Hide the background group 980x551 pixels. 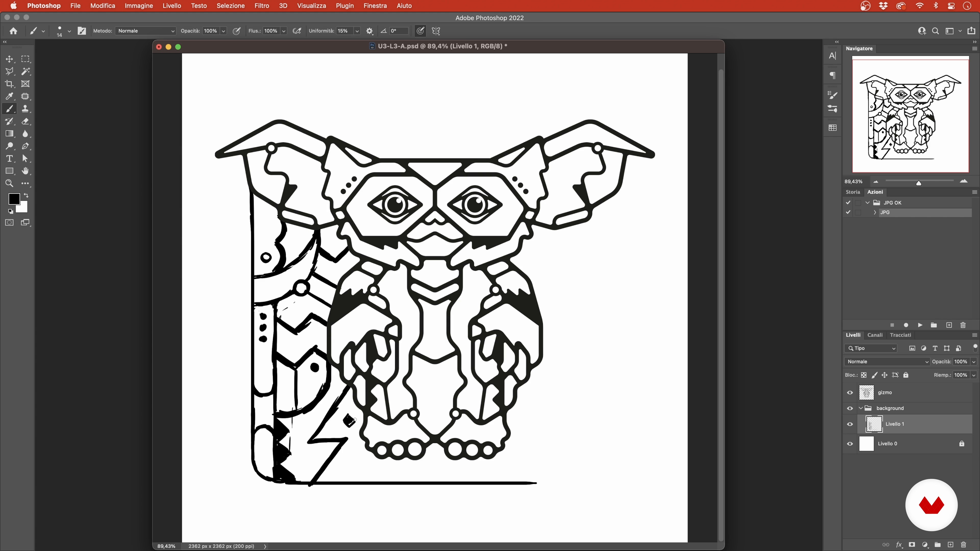[x=850, y=408]
